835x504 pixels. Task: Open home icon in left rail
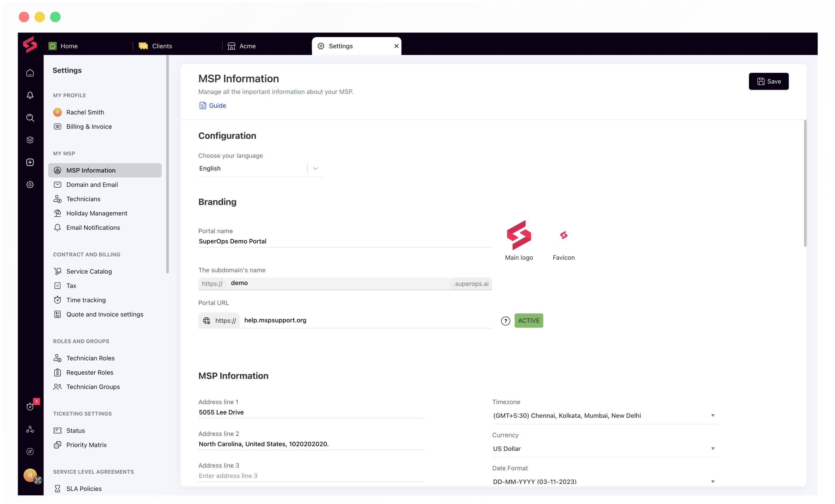point(30,73)
